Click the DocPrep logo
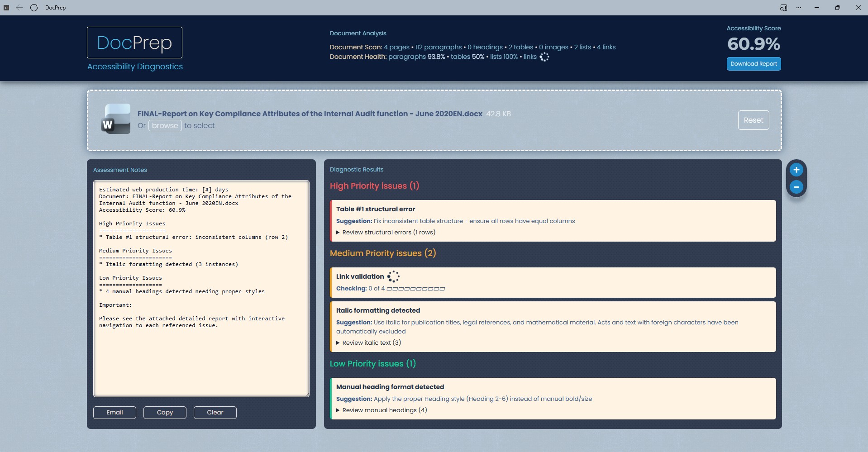The image size is (868, 452). point(134,43)
